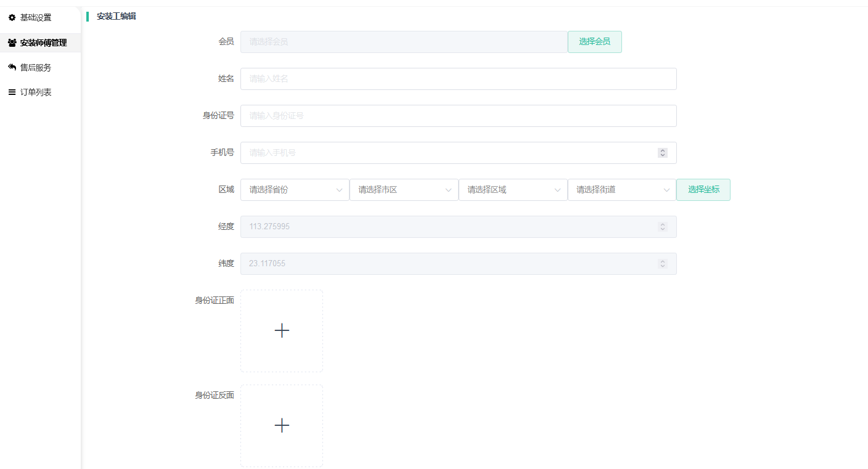Click plus icon to upload 身份证反面
The image size is (868, 469).
282,426
